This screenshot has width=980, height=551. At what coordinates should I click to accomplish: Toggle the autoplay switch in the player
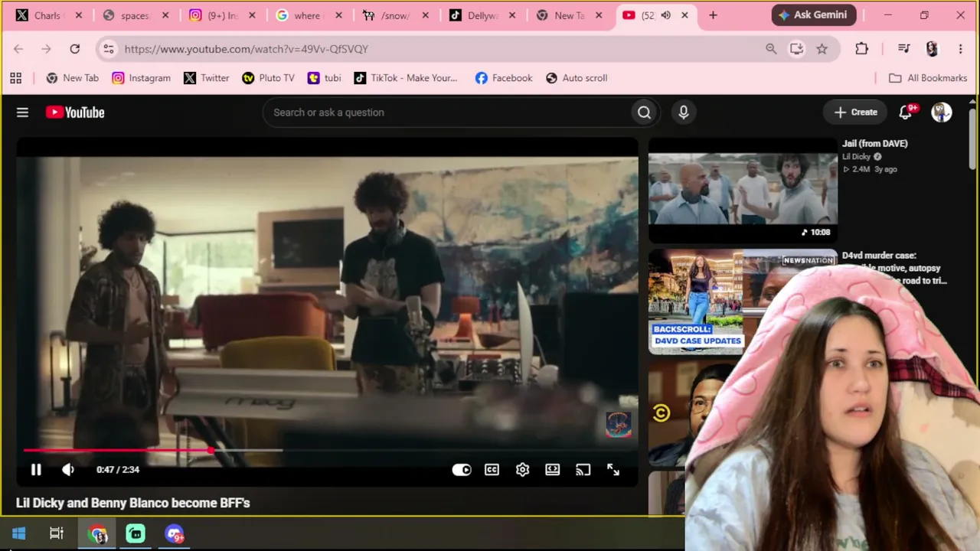click(x=462, y=470)
